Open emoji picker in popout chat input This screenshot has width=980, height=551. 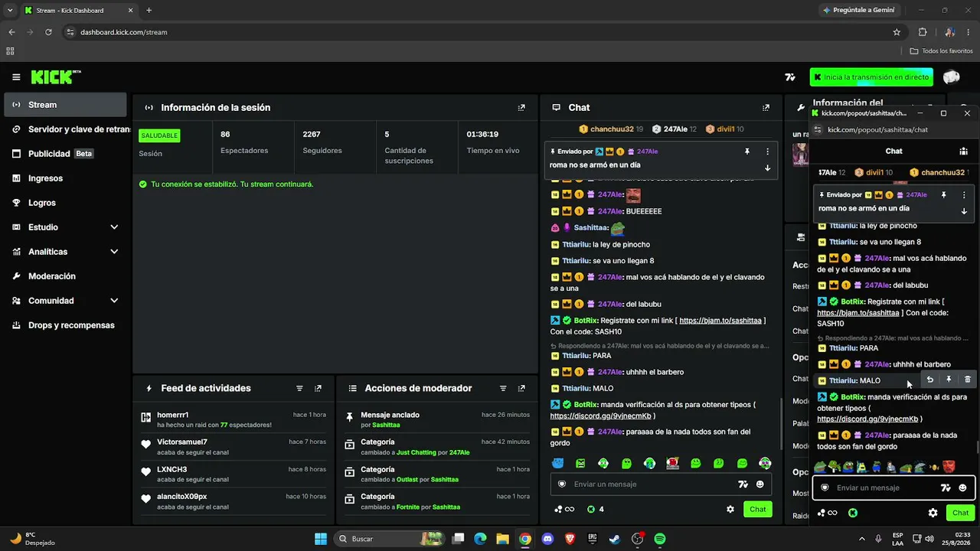click(963, 488)
